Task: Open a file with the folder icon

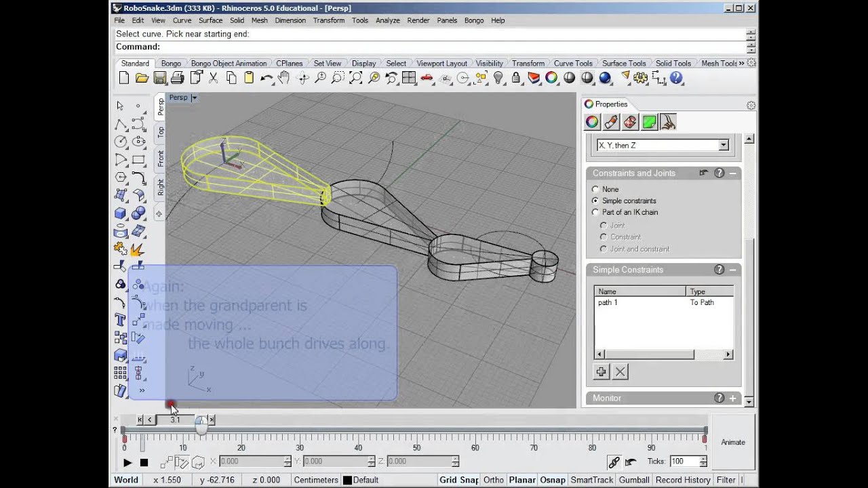Action: pos(142,78)
